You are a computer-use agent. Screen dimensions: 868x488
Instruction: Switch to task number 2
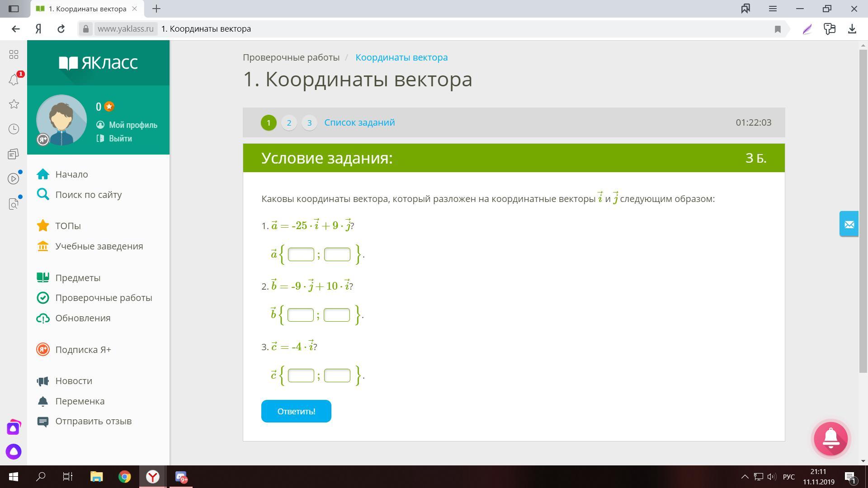pyautogui.click(x=289, y=122)
